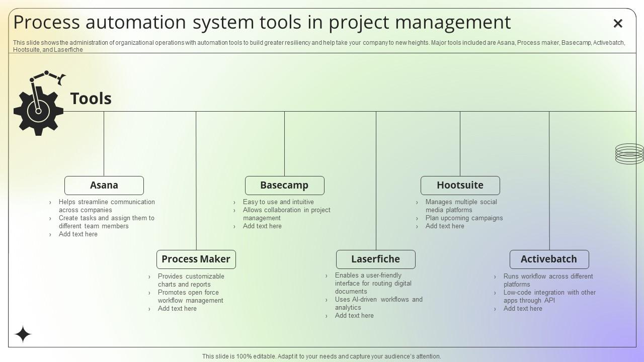Image resolution: width=644 pixels, height=362 pixels.
Task: Select the Hootsuite label box
Action: [x=460, y=186]
